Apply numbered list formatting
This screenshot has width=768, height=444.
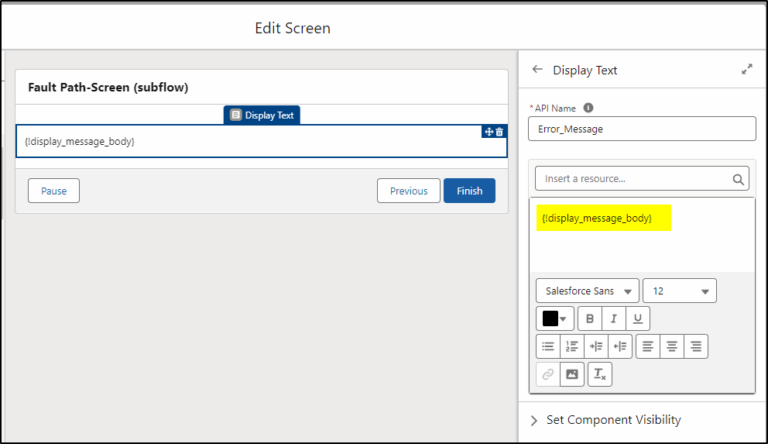572,346
